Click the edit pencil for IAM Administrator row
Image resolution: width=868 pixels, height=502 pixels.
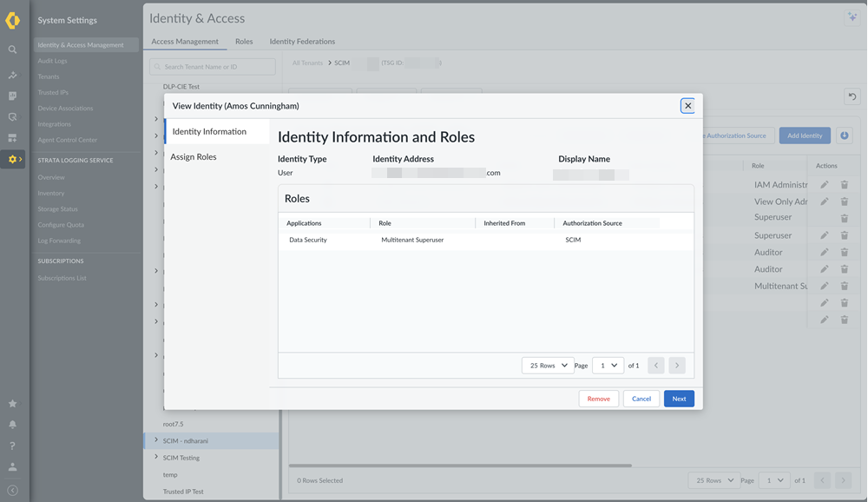coord(825,185)
